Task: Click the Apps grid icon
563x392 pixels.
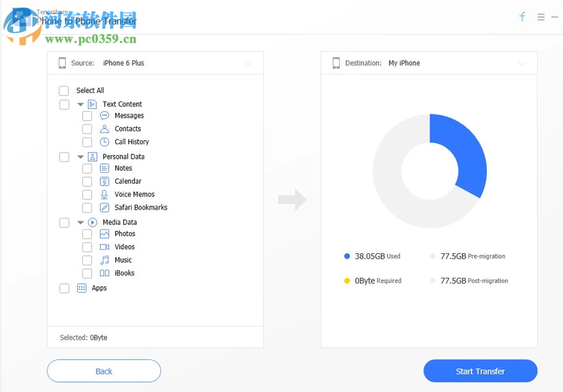Action: (x=82, y=288)
